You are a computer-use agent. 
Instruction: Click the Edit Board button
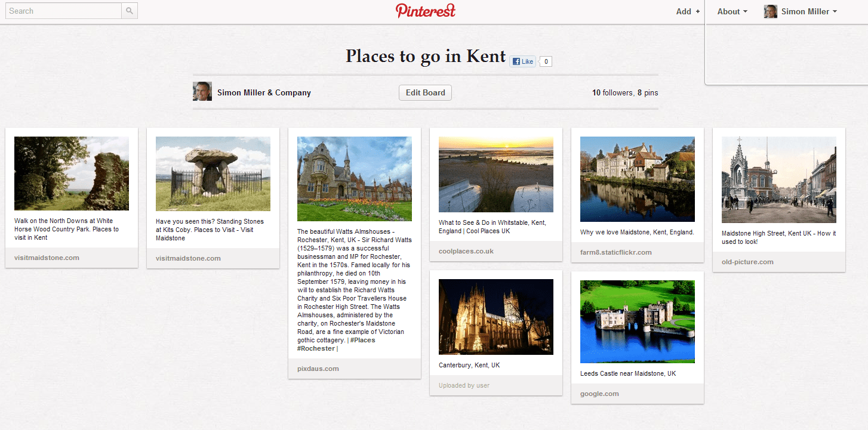[x=425, y=92]
